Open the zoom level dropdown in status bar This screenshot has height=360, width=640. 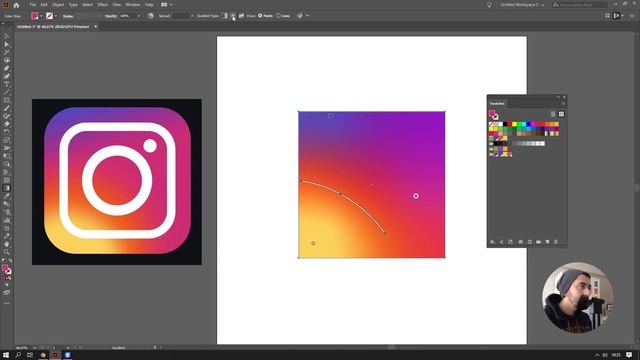click(x=35, y=348)
